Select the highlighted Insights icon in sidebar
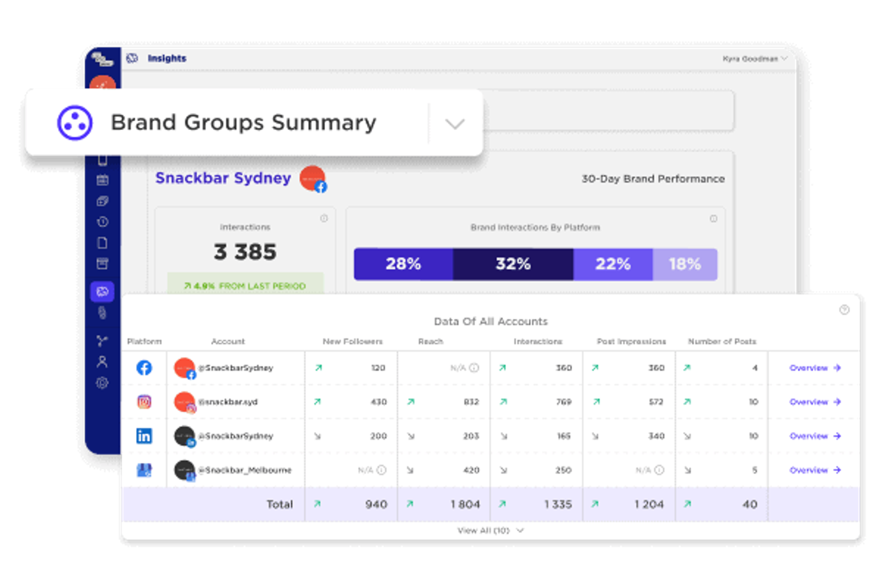 (x=103, y=292)
